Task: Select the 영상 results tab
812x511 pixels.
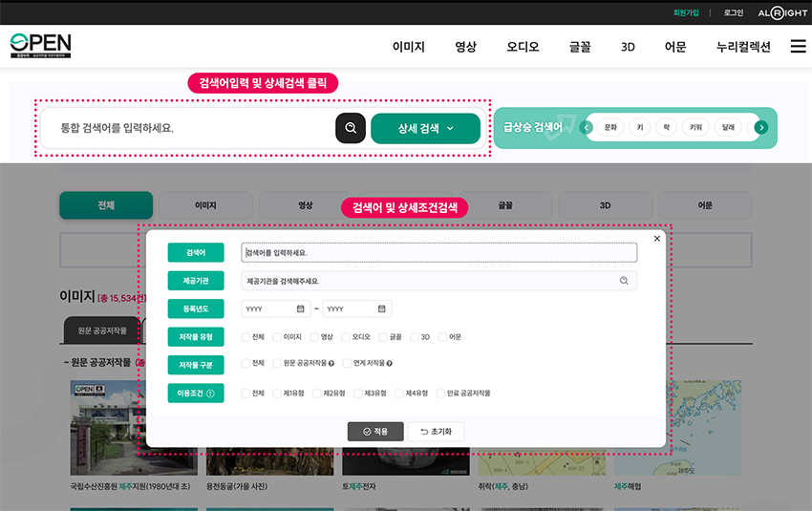Action: pyautogui.click(x=306, y=205)
